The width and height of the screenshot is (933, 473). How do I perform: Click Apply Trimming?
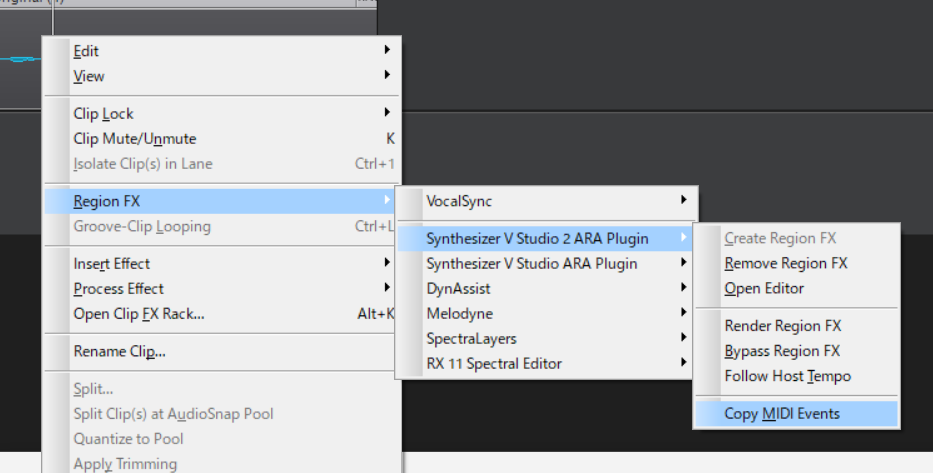point(221,463)
